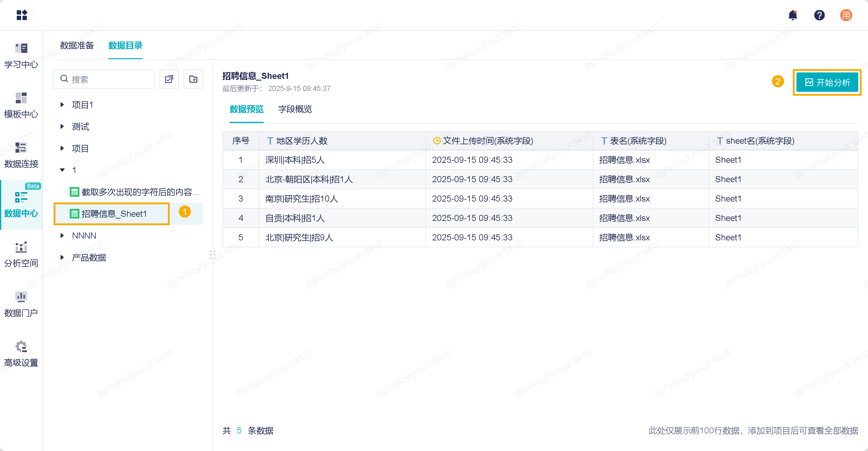868x451 pixels.
Task: Go to 学习中心 in sidebar
Action: [x=21, y=56]
